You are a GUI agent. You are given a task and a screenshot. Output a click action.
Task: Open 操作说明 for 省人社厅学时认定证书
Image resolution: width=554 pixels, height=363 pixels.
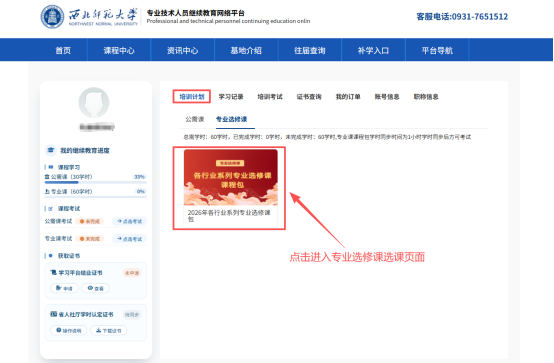[69, 330]
